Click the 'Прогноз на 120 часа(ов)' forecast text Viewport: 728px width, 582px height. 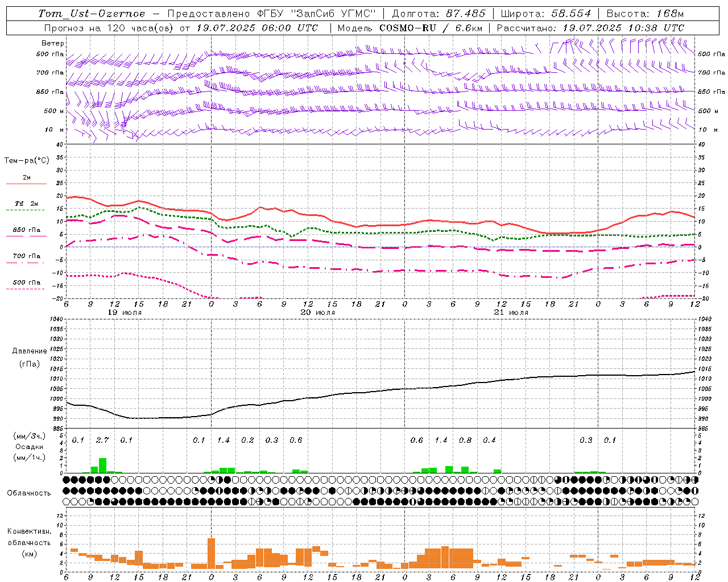(109, 28)
